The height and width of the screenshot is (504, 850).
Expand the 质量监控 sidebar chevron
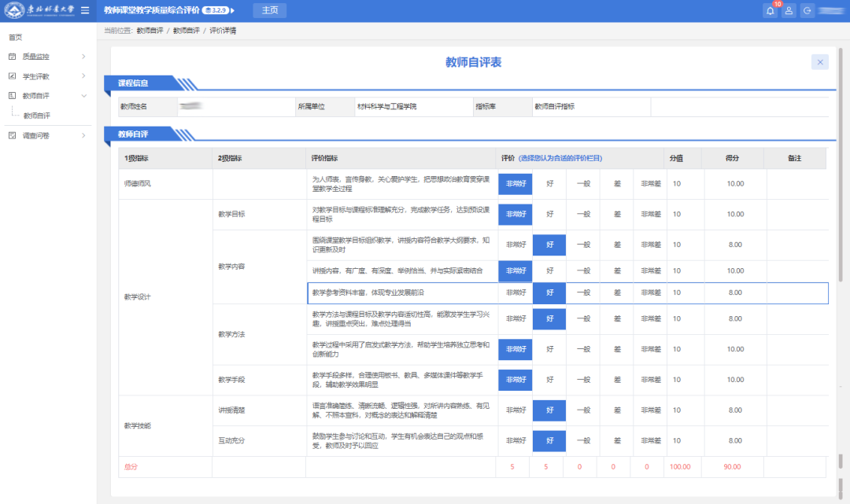tap(83, 57)
